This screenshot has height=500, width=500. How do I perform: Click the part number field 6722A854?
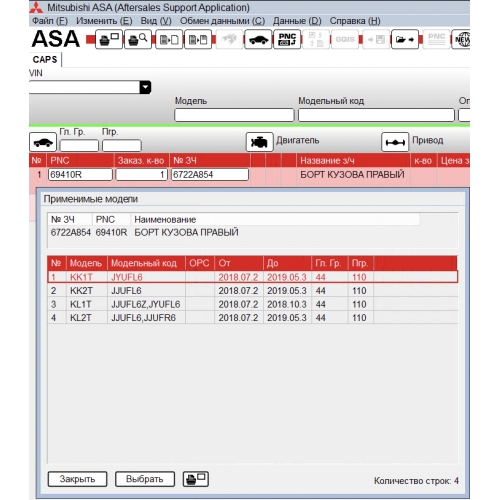[x=210, y=175]
